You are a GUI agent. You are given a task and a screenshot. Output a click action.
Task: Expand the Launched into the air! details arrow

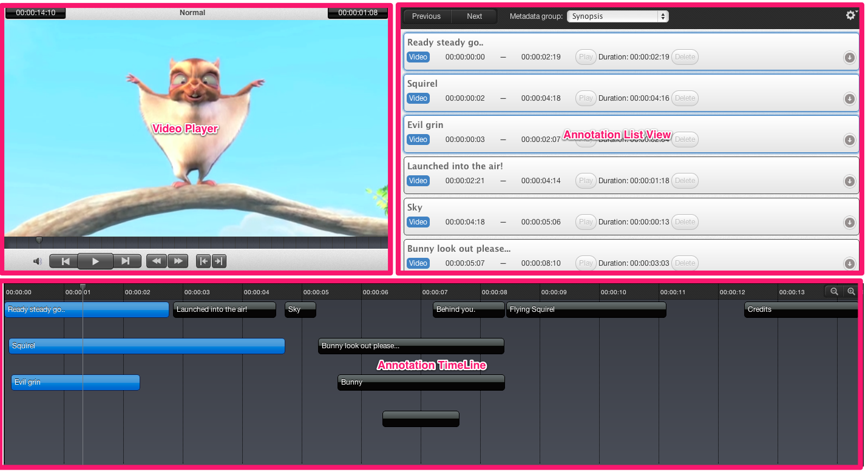click(850, 181)
